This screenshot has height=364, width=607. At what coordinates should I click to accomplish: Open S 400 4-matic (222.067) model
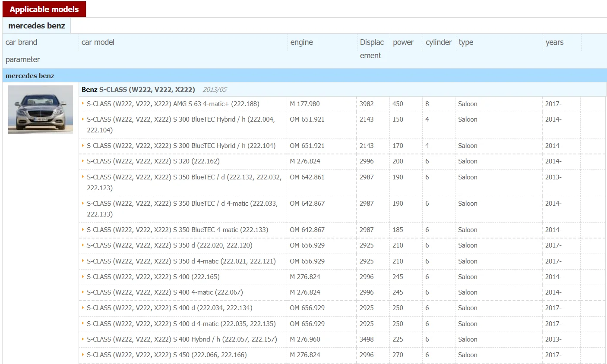click(164, 292)
